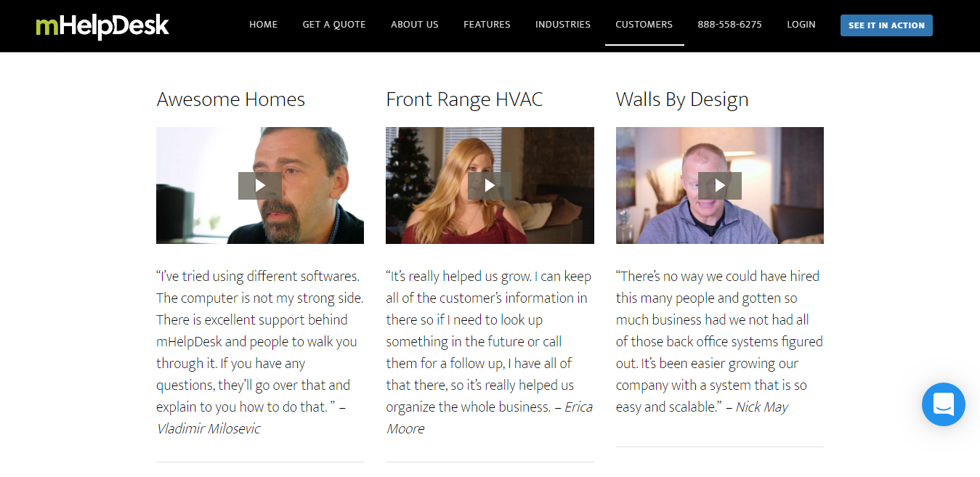Click the mHelpDesk logo

coord(102,26)
